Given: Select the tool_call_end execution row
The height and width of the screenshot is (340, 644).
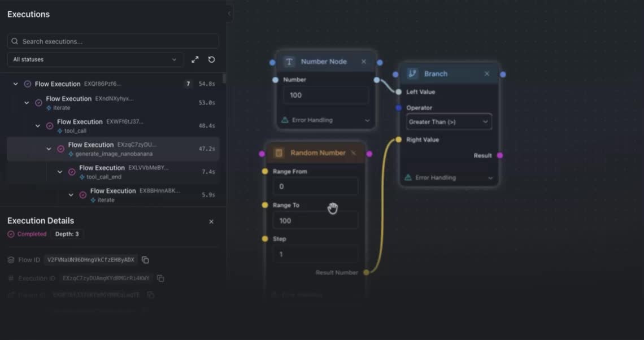Looking at the screenshot, I should coord(123,172).
